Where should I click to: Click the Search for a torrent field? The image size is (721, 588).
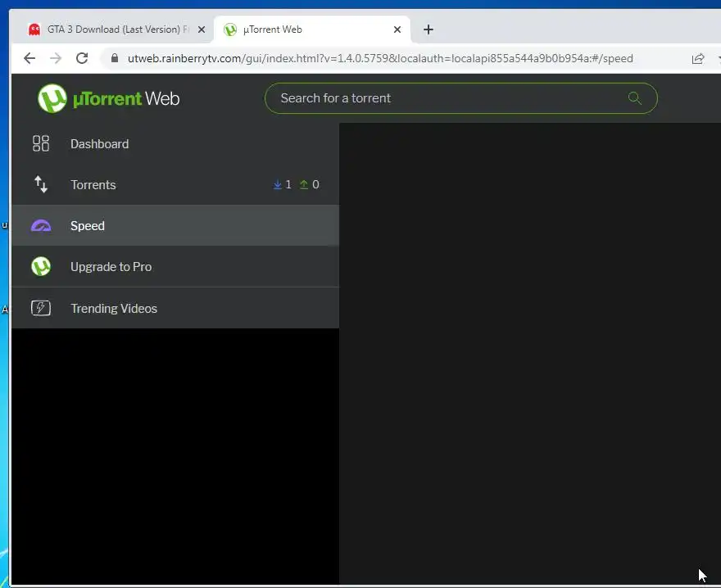coord(460,98)
